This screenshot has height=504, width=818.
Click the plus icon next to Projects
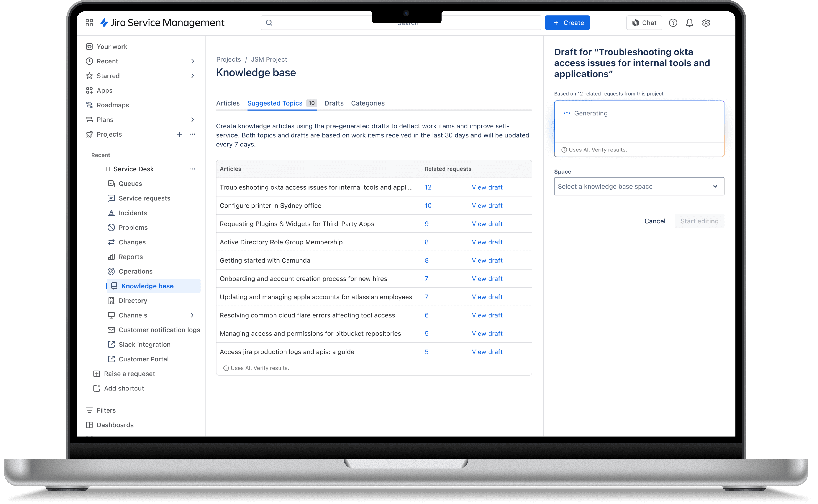[179, 134]
